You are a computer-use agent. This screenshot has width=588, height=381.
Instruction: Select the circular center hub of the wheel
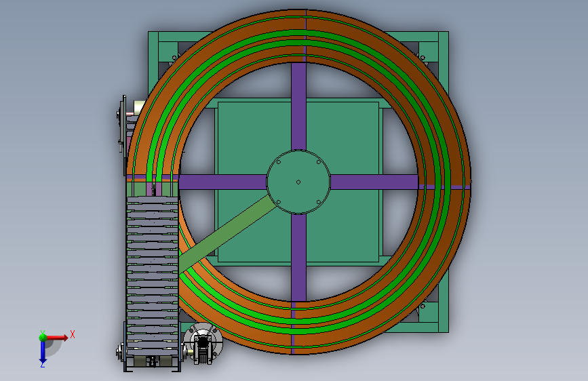tap(298, 182)
